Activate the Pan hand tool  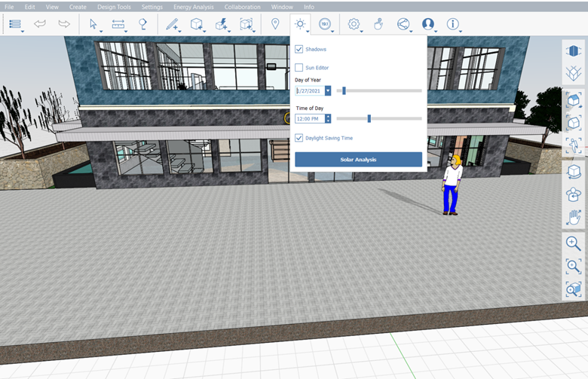point(574,218)
